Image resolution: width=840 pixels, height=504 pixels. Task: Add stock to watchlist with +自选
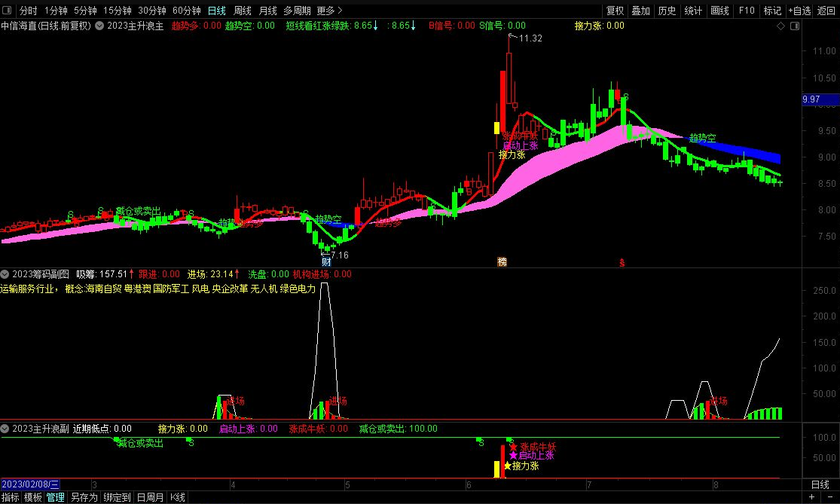click(799, 11)
